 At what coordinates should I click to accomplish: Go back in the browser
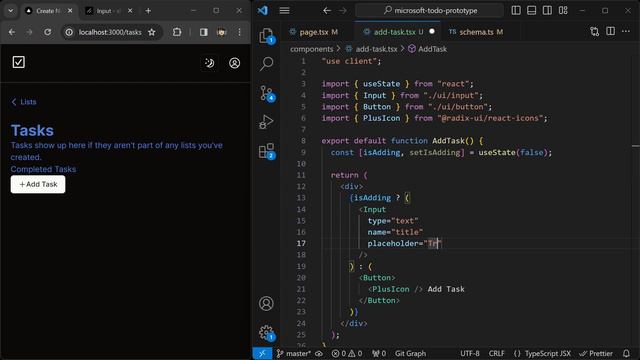tap(12, 32)
